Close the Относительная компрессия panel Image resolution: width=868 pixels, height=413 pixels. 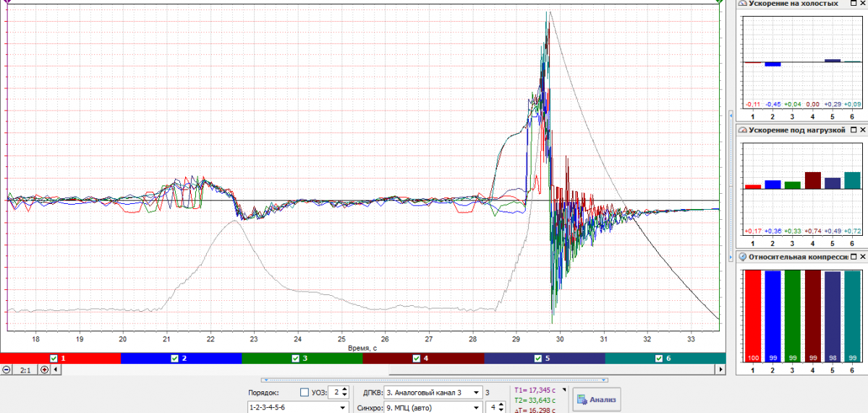(862, 257)
